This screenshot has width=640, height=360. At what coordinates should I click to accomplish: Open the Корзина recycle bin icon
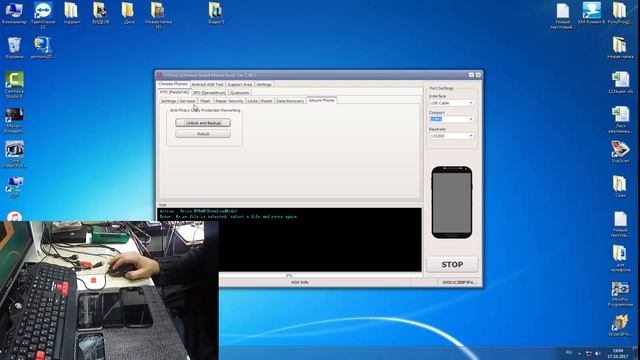pos(14,48)
